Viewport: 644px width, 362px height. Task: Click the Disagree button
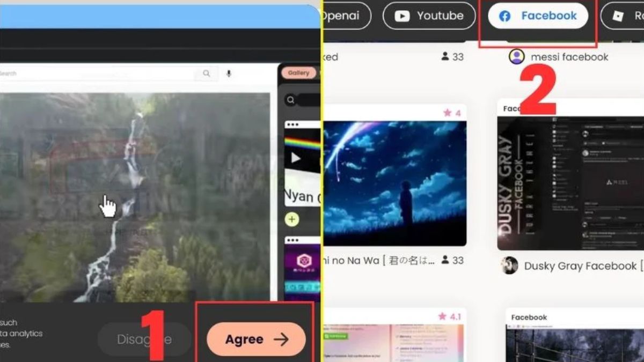point(144,339)
